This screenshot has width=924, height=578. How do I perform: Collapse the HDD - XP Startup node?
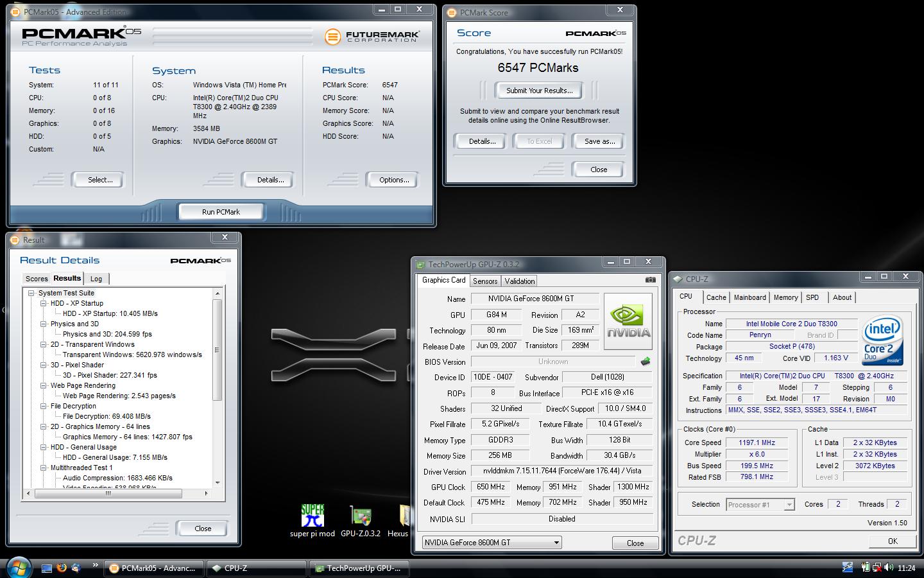(43, 303)
